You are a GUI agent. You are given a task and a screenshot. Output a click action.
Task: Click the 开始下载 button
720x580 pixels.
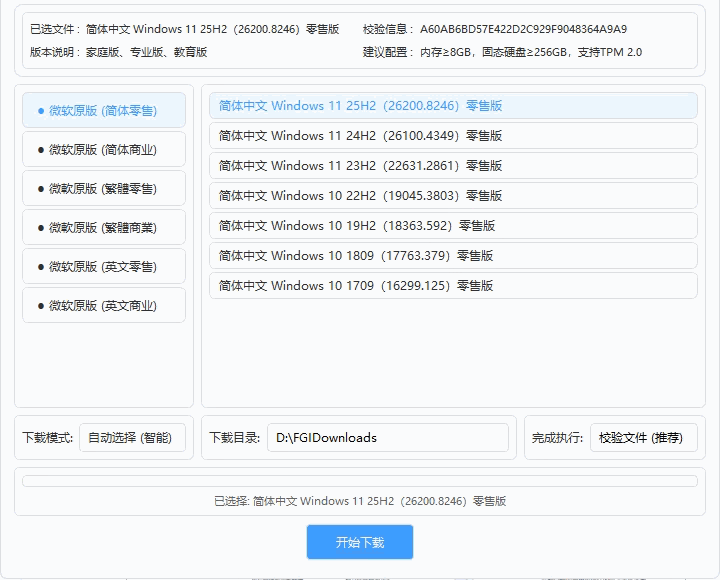coord(360,542)
